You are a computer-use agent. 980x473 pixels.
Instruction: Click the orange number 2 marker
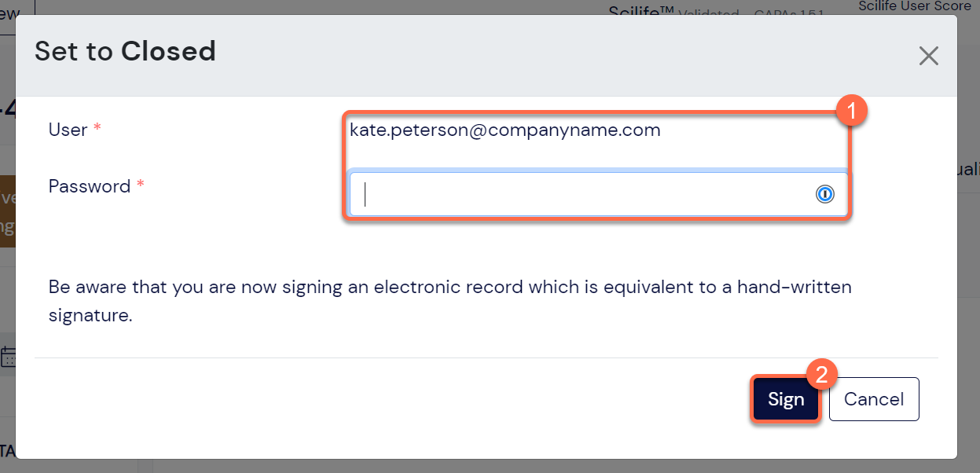822,374
